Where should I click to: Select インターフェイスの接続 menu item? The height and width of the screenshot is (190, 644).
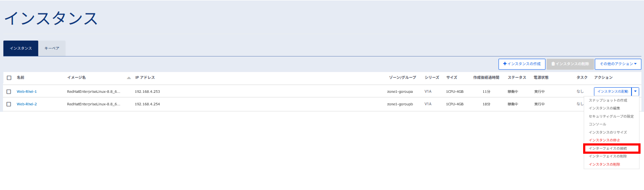pos(608,149)
